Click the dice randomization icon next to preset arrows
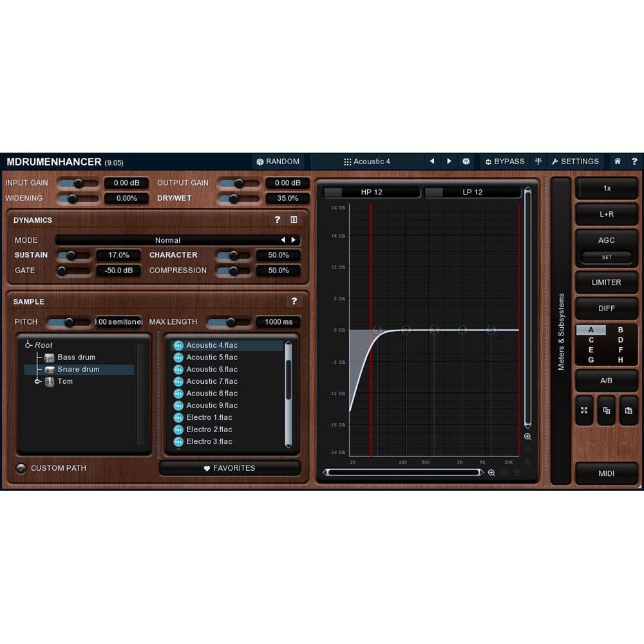 [x=466, y=162]
